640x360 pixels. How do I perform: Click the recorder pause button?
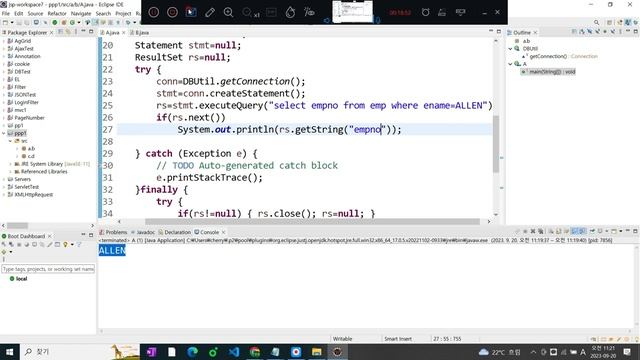(x=153, y=12)
